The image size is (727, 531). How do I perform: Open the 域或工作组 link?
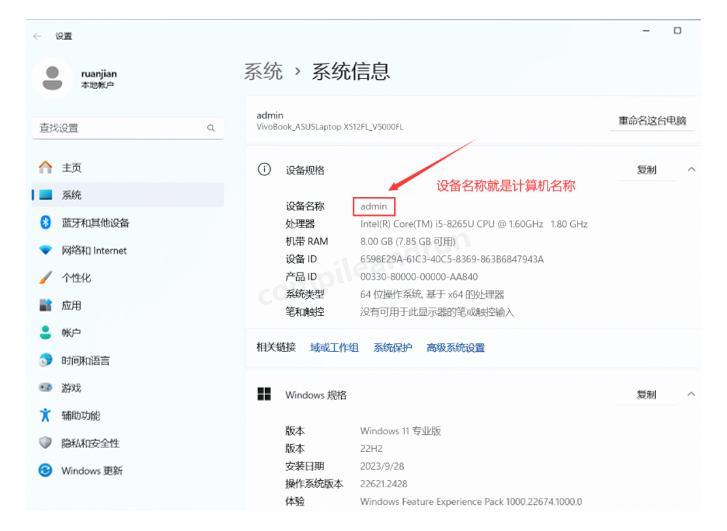pyautogui.click(x=334, y=347)
